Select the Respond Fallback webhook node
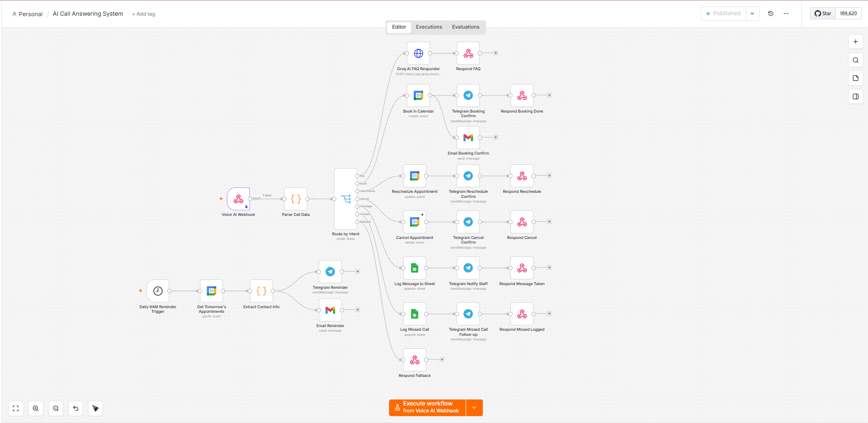Screen dimensions: 868x423 point(415,360)
